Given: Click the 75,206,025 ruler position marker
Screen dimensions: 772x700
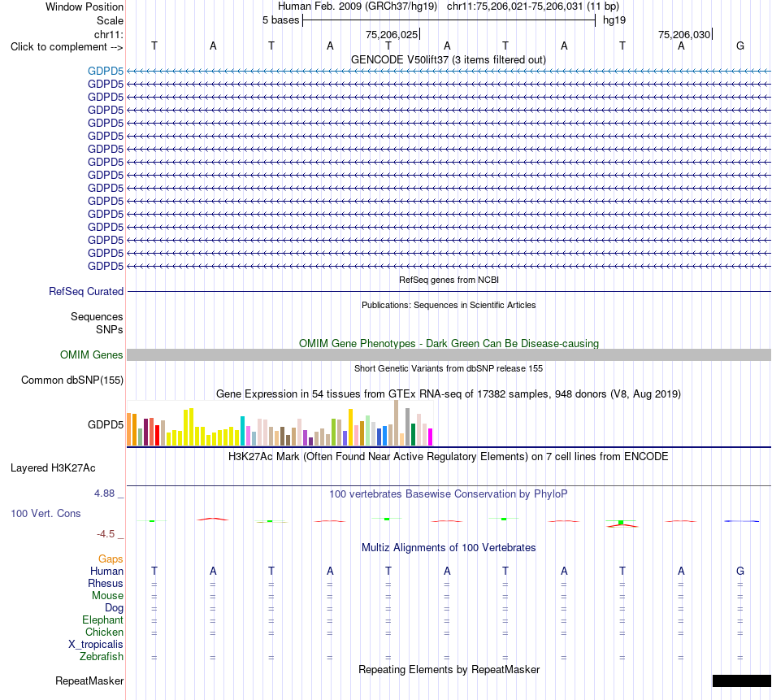Looking at the screenshot, I should [x=393, y=34].
